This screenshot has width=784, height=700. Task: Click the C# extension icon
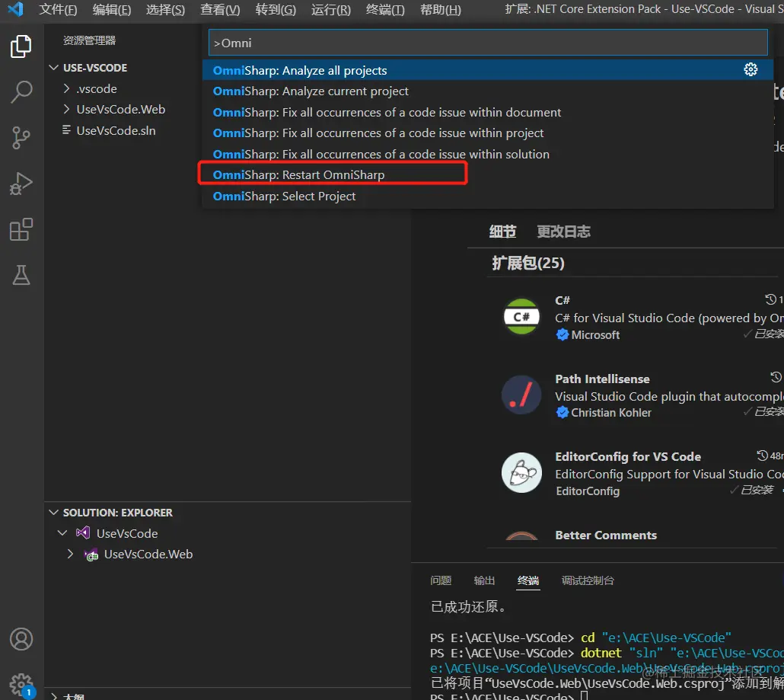click(x=521, y=317)
